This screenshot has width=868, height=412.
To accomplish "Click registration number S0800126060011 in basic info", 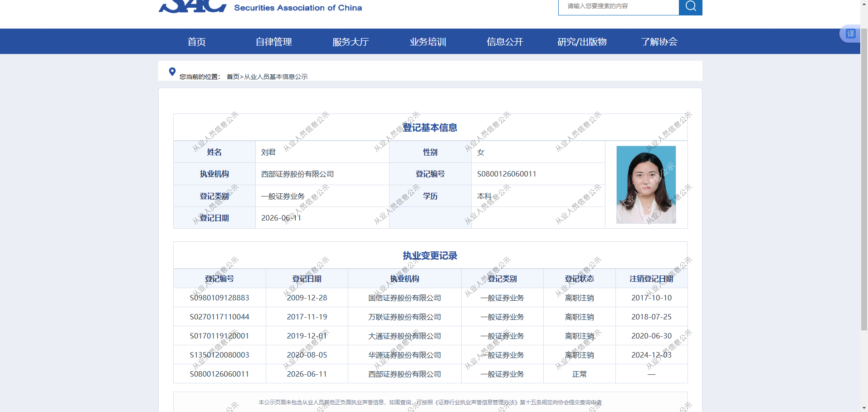I will click(x=507, y=174).
